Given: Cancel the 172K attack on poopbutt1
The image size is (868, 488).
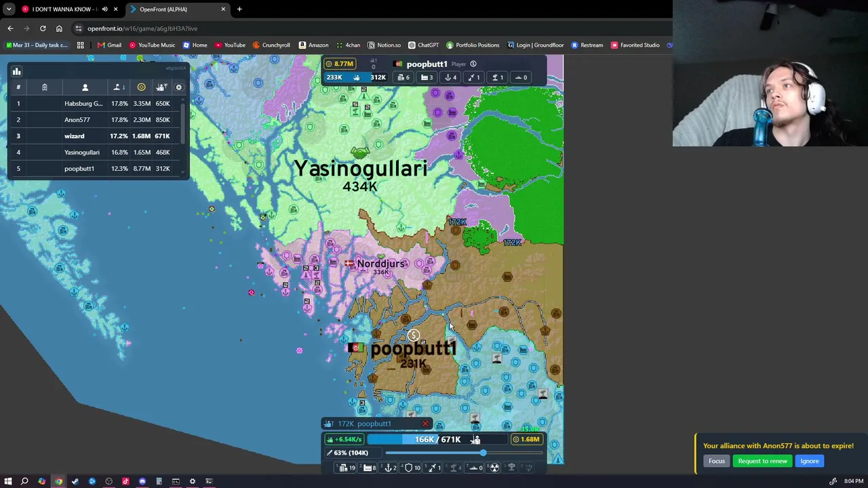Looking at the screenshot, I should [425, 424].
